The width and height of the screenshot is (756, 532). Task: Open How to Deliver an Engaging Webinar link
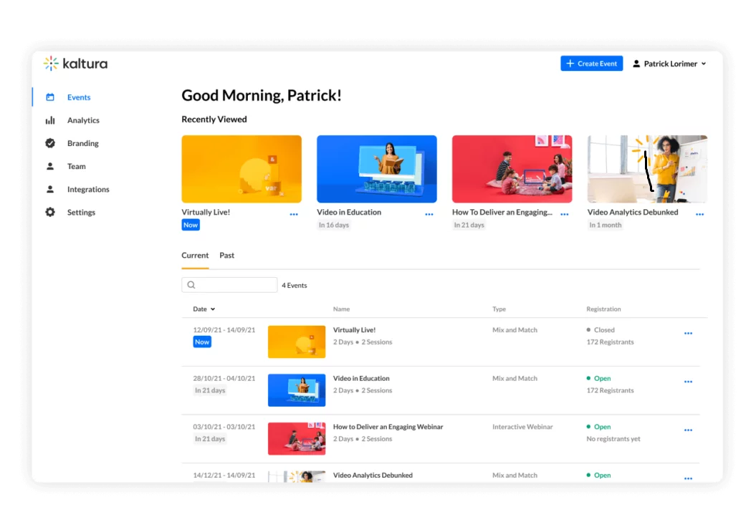(x=388, y=427)
